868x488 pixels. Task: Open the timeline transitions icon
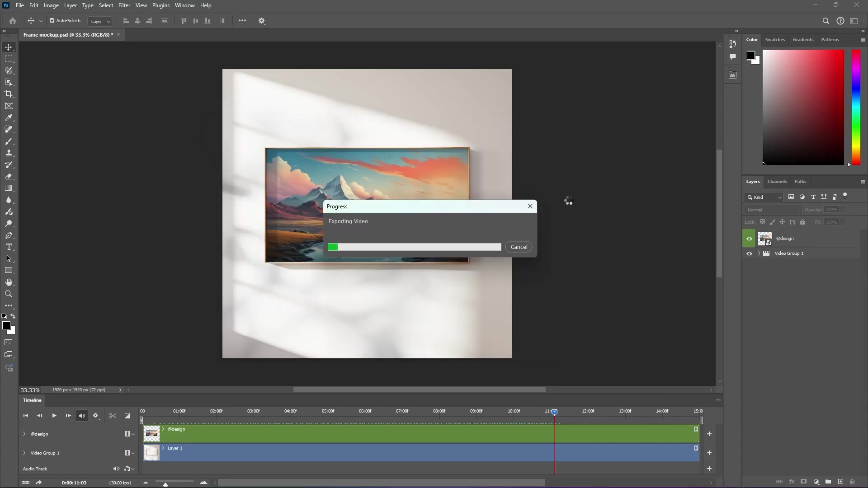click(127, 416)
